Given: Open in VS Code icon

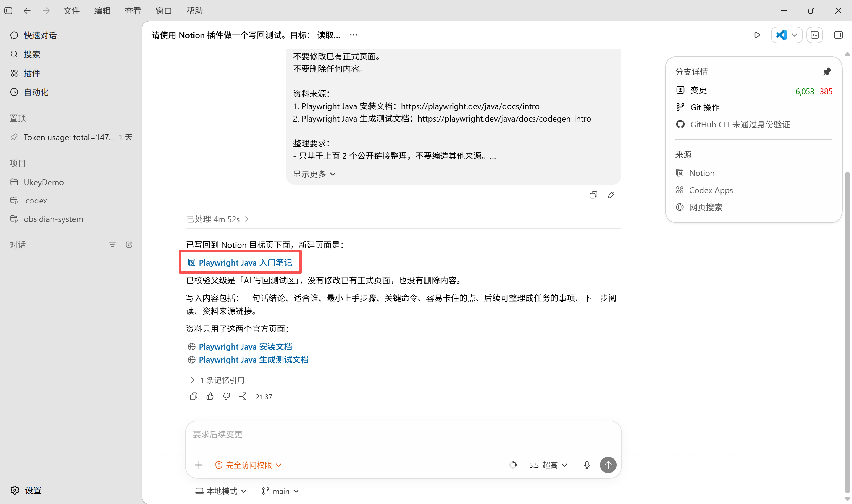Looking at the screenshot, I should 781,35.
